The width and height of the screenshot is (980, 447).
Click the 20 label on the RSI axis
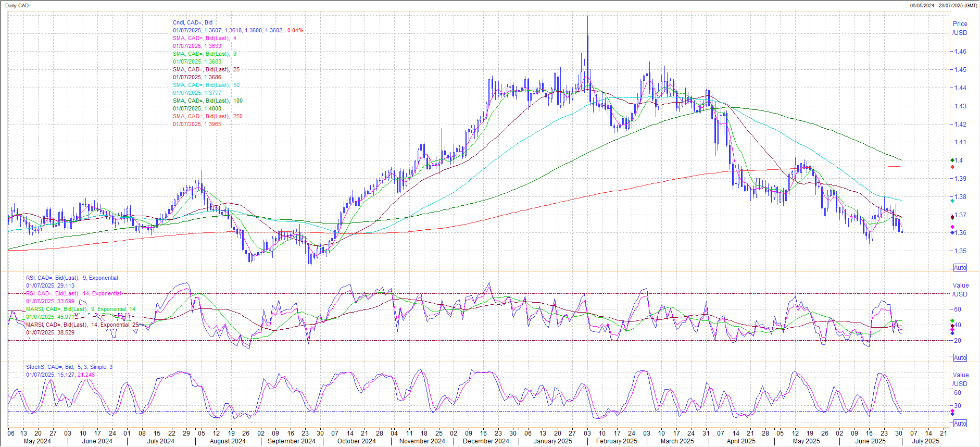coord(957,341)
